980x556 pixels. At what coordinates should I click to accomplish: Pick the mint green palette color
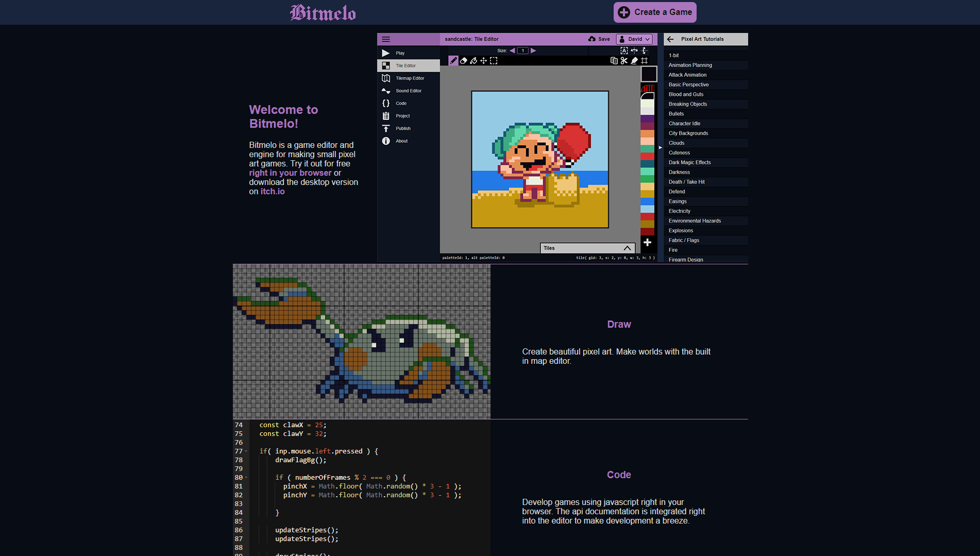[648, 171]
